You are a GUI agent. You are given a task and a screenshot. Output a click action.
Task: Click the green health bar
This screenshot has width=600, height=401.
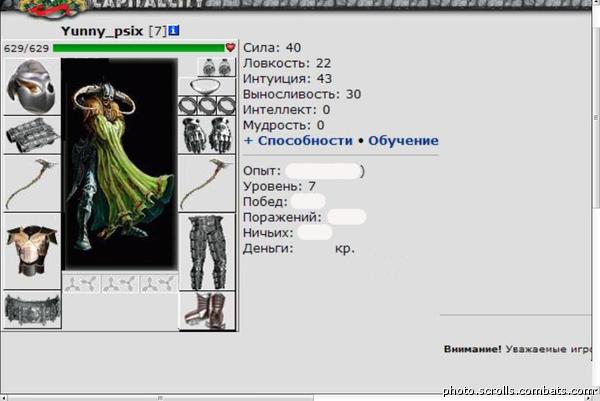139,48
